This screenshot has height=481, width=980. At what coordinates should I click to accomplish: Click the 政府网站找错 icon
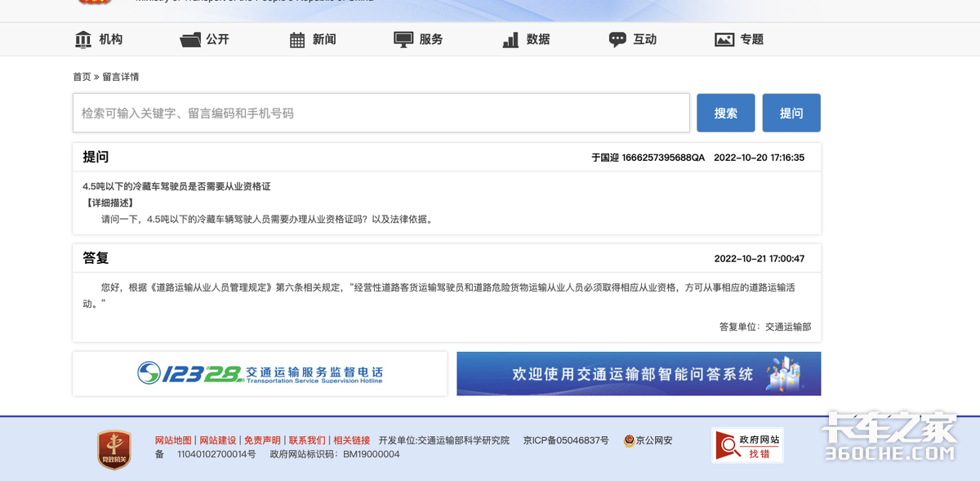click(x=747, y=445)
